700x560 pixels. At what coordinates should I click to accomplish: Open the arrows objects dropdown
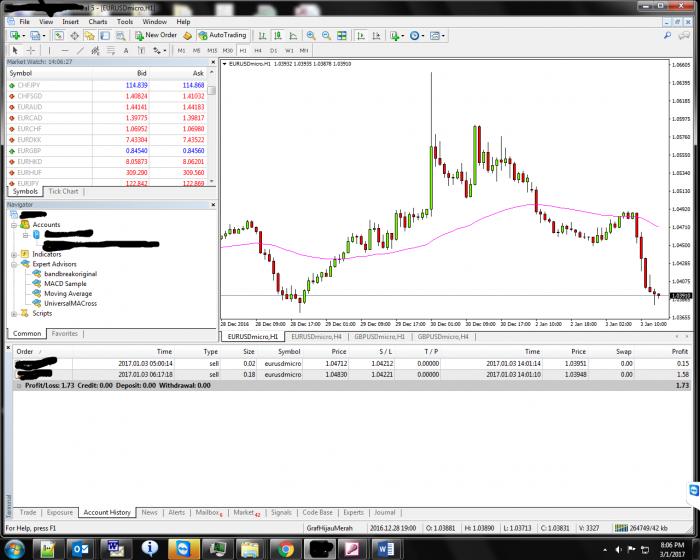tap(159, 50)
